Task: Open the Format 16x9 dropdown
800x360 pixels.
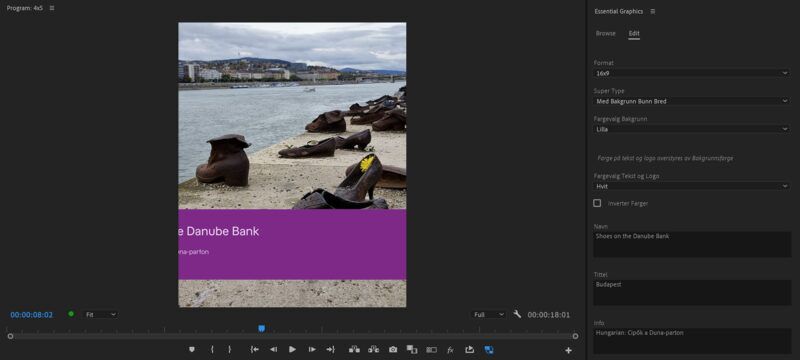Action: [692, 73]
